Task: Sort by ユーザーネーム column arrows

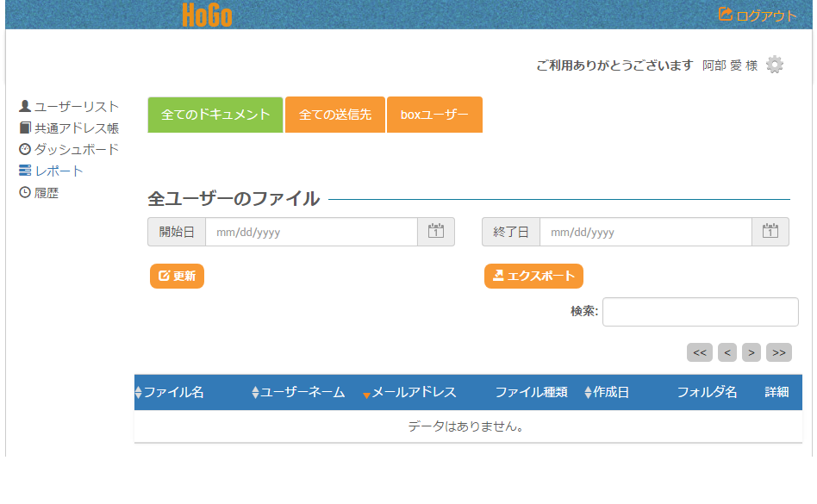Action: 255,393
